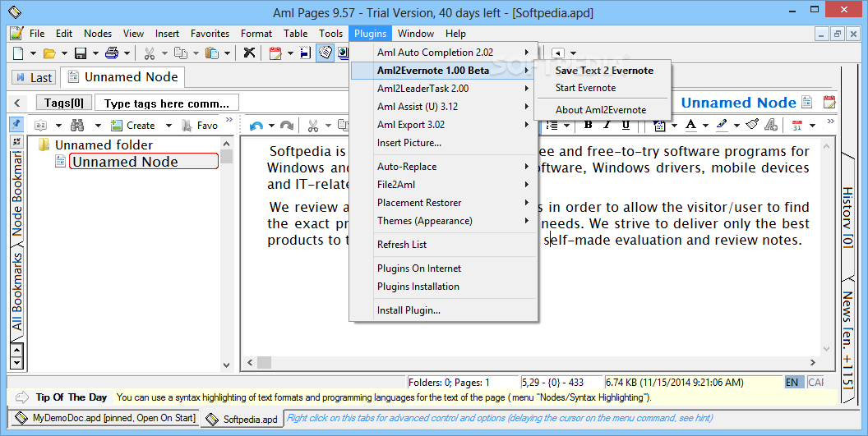The height and width of the screenshot is (436, 868).
Task: Click the Copy icon in the top toolbar
Action: pos(181,53)
